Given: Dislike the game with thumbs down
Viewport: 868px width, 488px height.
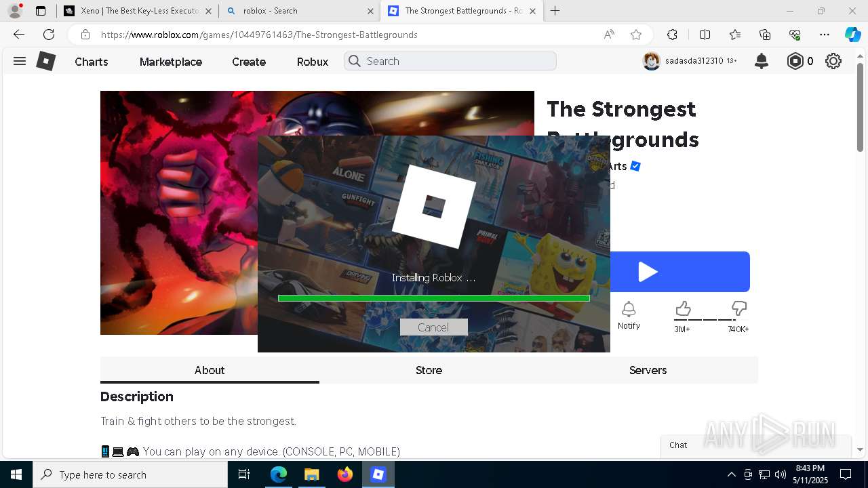Looking at the screenshot, I should 739,309.
